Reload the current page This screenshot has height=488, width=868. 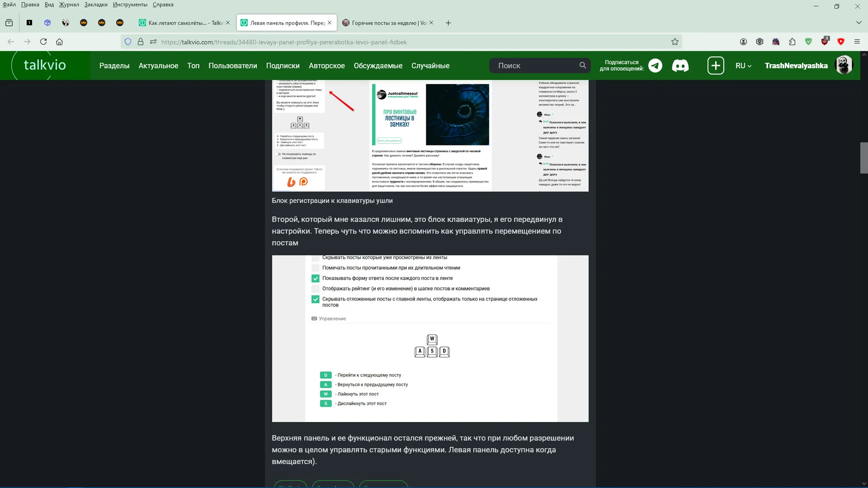(x=43, y=42)
